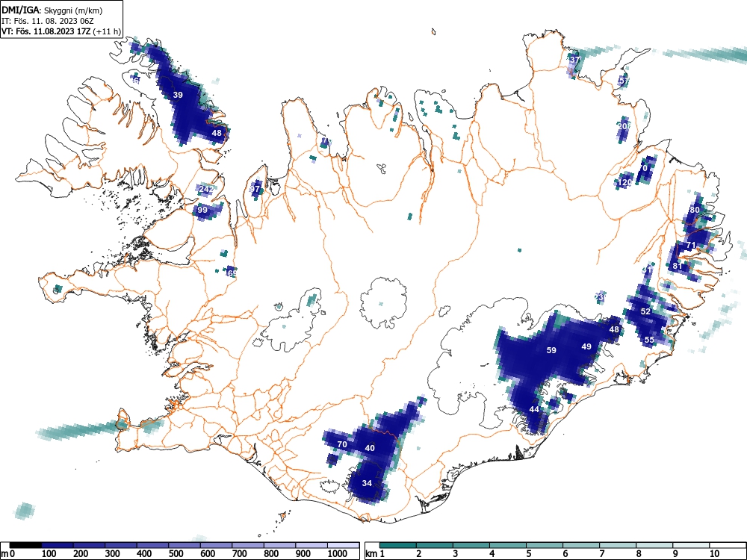
Task: Click the "300" legend tick label
Action: click(113, 554)
